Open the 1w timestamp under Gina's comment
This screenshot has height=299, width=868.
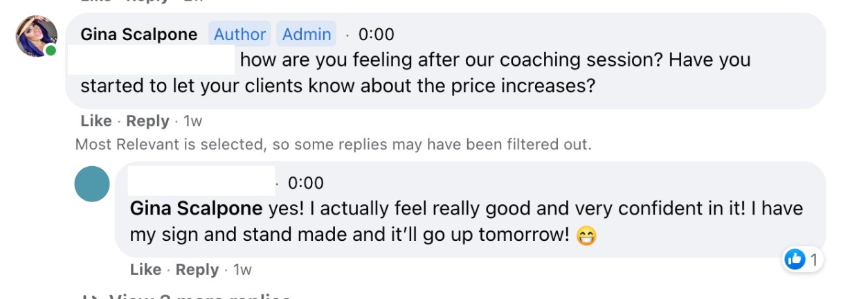193,121
